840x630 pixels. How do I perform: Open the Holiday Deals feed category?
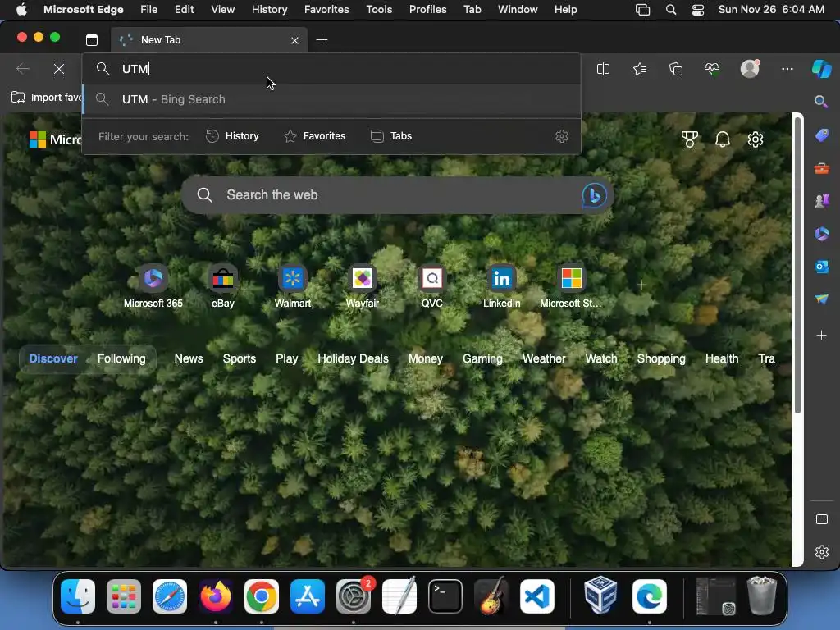[353, 359]
